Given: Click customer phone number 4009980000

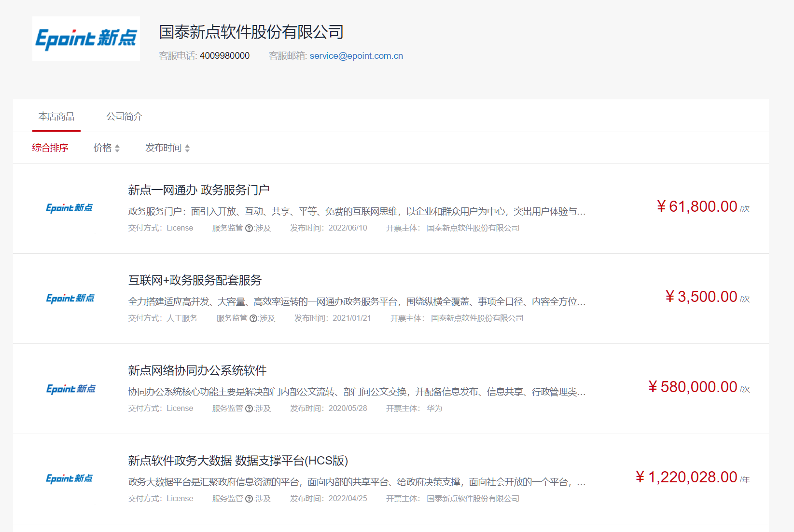Looking at the screenshot, I should 224,56.
